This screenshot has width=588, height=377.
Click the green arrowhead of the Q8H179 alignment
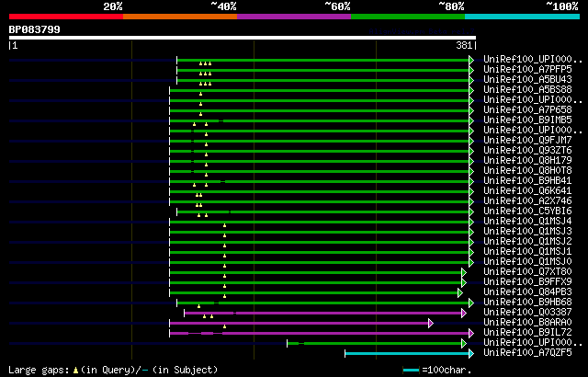coord(471,161)
